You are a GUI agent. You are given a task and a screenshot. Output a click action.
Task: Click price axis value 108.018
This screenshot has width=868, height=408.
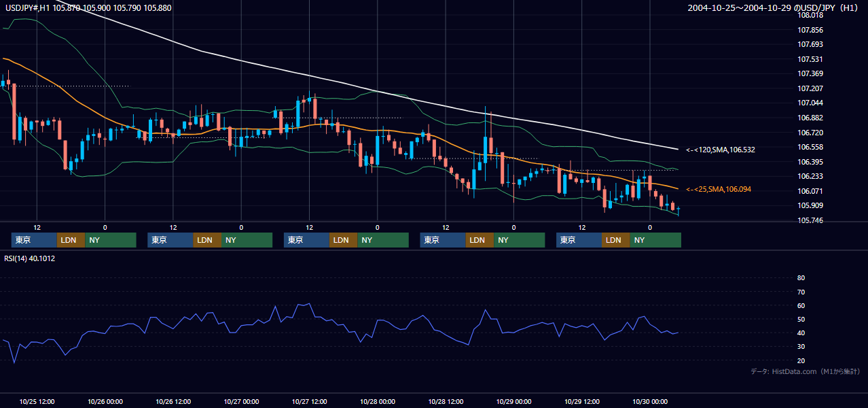[x=810, y=15]
